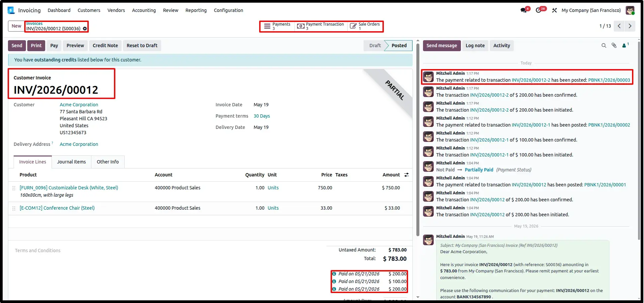Viewport: 644px width, 303px height.
Task: Click the $ 750.00 amount cell
Action: pos(391,188)
